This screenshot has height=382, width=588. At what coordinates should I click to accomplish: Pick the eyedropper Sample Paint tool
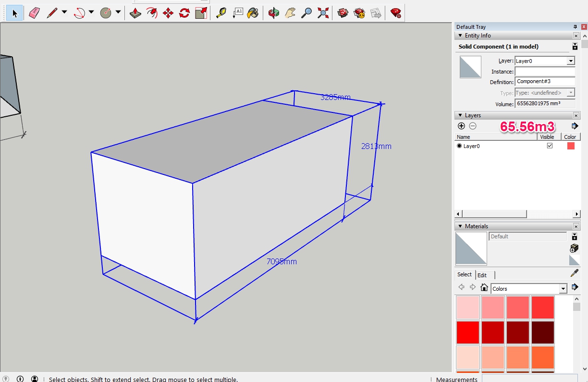pyautogui.click(x=574, y=273)
